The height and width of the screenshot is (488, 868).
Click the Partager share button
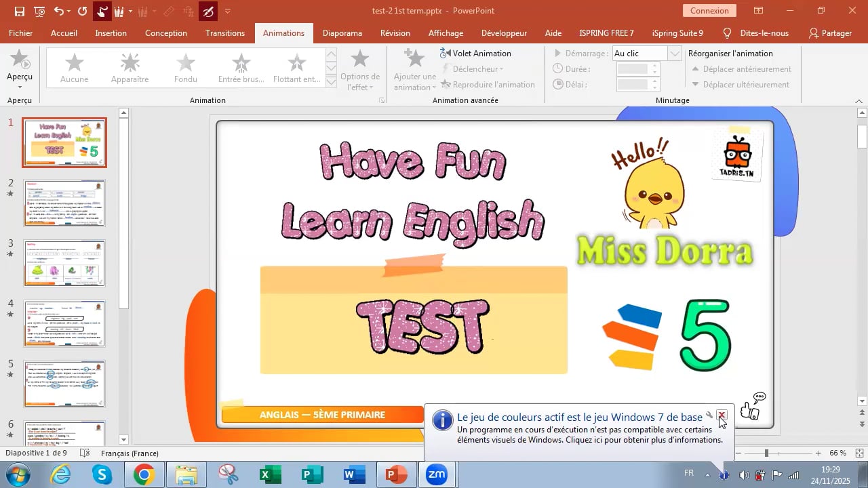click(x=830, y=33)
